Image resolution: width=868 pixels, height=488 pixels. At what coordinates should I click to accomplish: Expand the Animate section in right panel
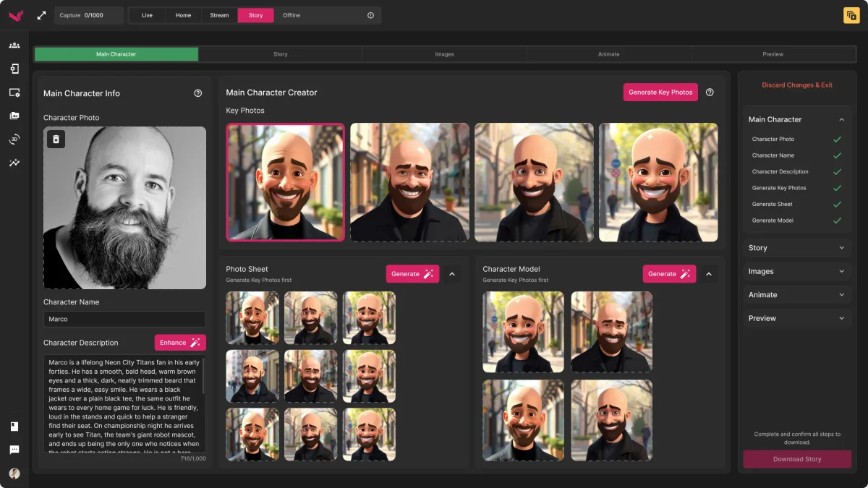[x=797, y=295]
